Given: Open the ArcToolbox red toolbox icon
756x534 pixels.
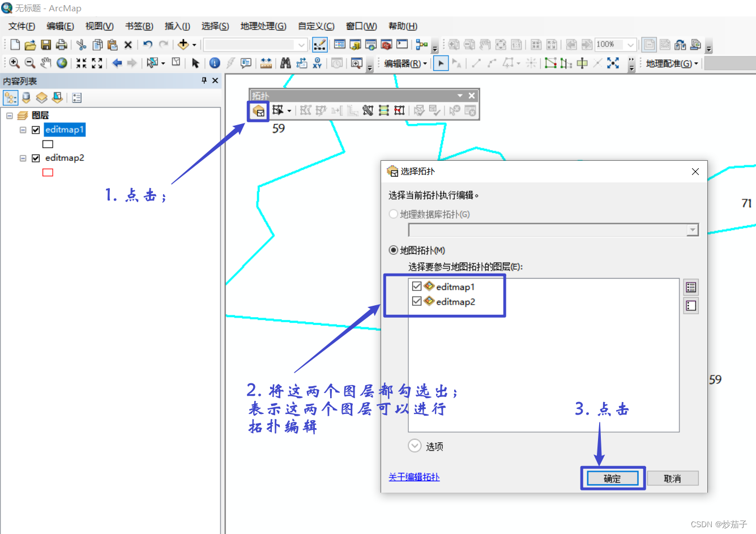Looking at the screenshot, I should pos(386,45).
